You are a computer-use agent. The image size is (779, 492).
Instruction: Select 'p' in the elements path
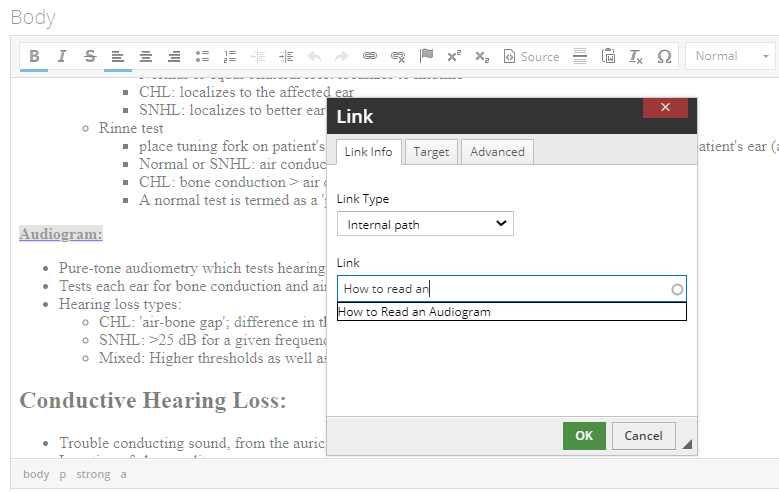point(63,474)
